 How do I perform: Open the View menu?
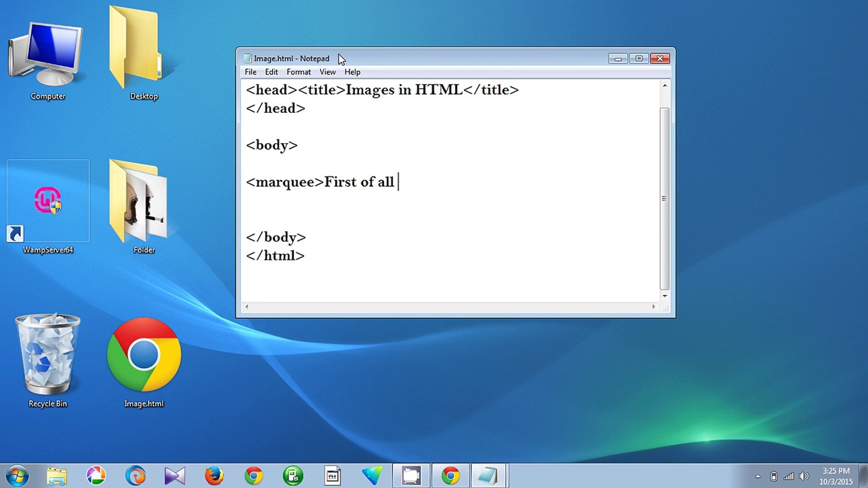point(327,72)
